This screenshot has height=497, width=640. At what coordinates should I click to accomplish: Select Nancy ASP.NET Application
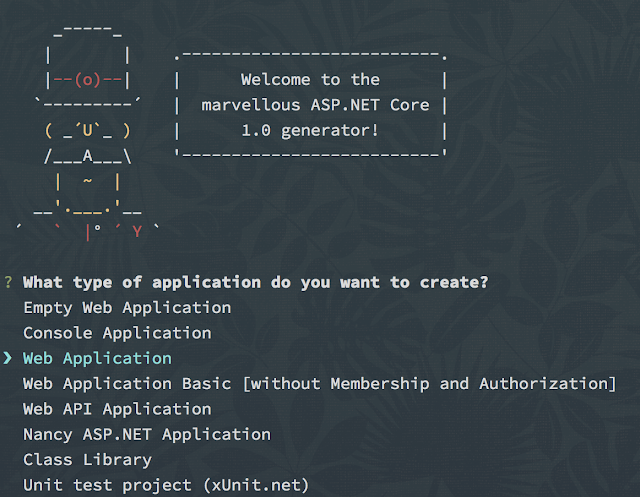(x=147, y=435)
